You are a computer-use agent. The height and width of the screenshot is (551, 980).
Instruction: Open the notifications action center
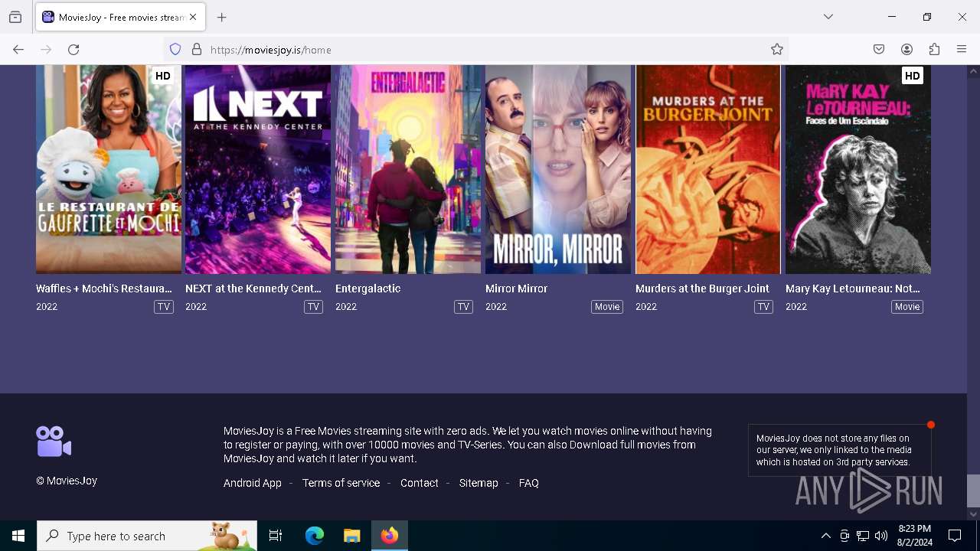tap(955, 536)
